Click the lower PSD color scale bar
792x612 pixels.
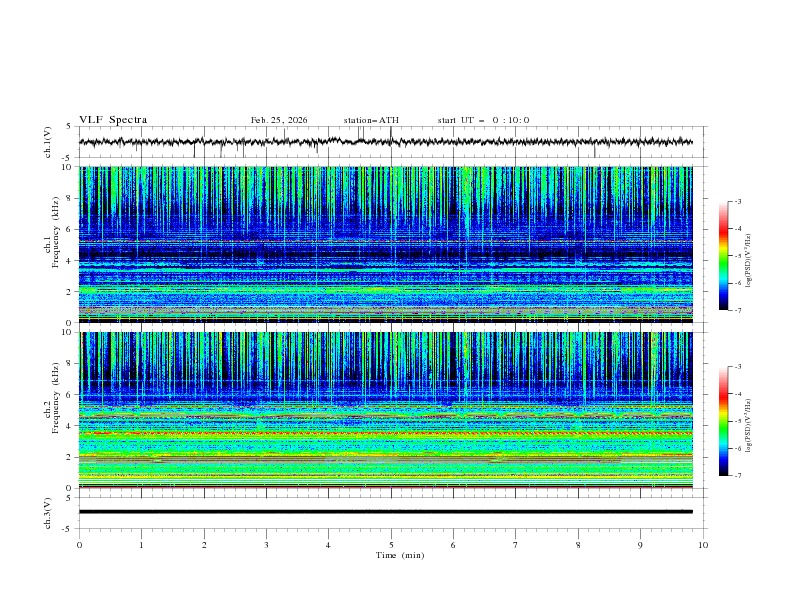tap(723, 421)
